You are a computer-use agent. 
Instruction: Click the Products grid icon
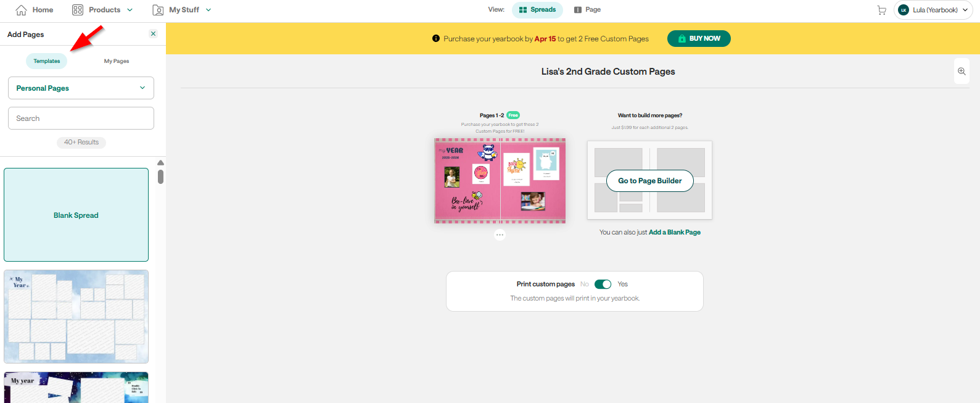(x=78, y=10)
